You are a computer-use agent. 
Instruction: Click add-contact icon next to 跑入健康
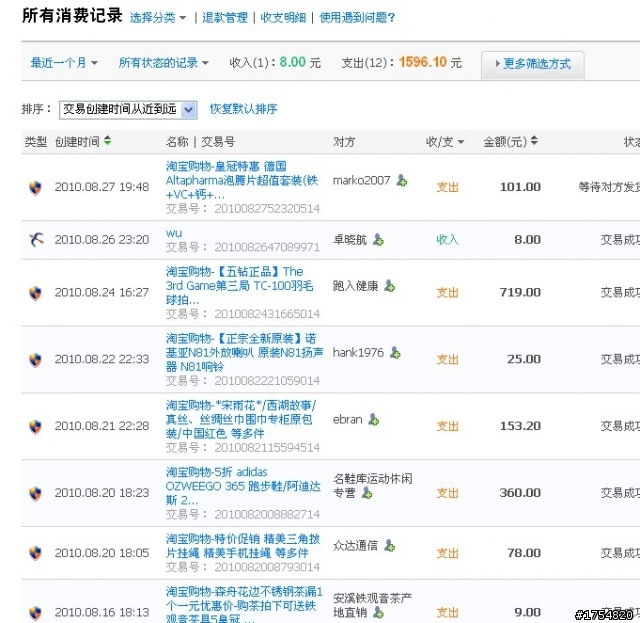click(390, 286)
